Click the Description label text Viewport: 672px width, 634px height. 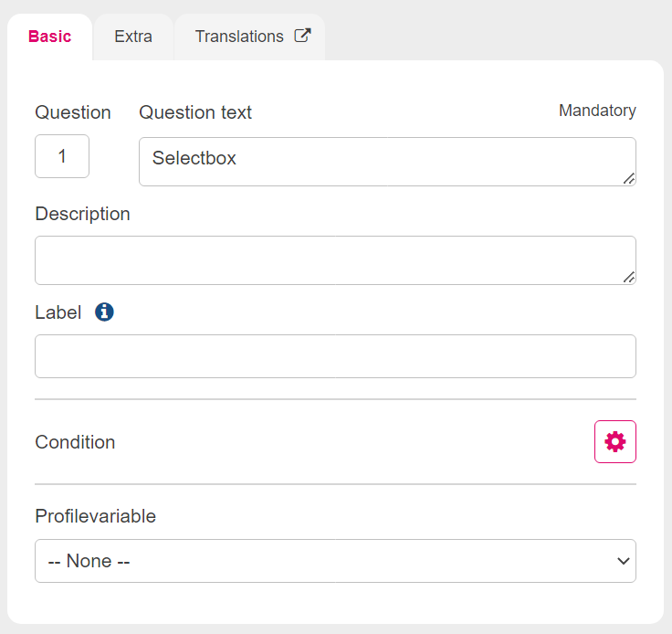click(x=82, y=214)
